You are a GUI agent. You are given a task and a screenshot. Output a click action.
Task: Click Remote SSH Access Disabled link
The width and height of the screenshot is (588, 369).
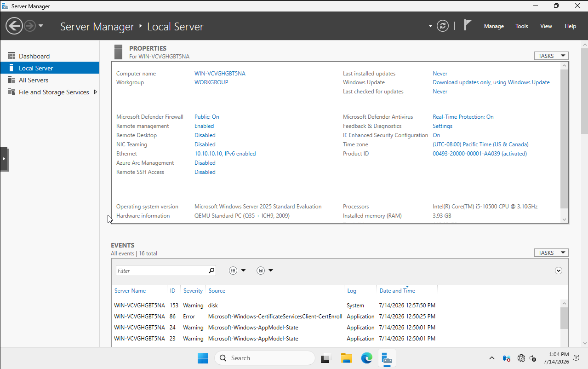click(205, 172)
